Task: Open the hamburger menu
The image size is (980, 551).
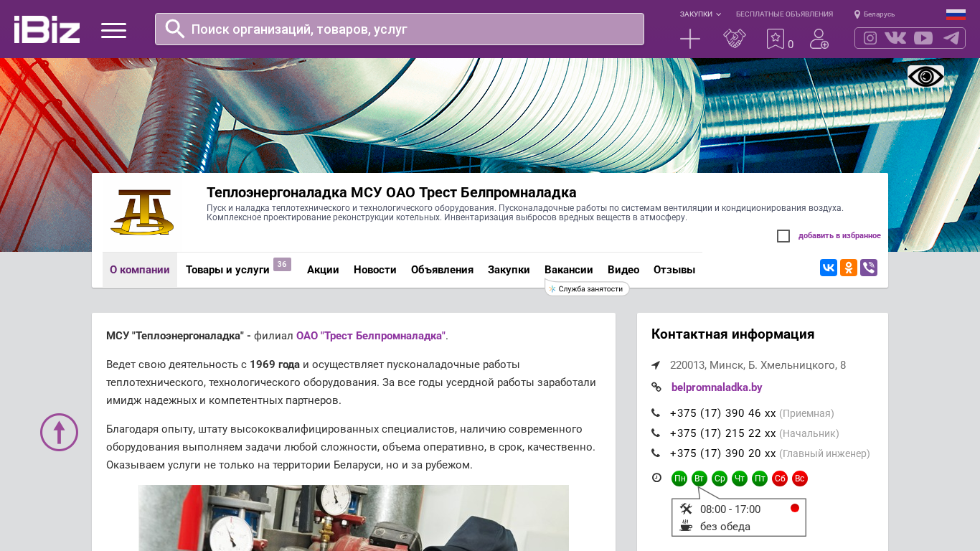Action: pos(113,30)
